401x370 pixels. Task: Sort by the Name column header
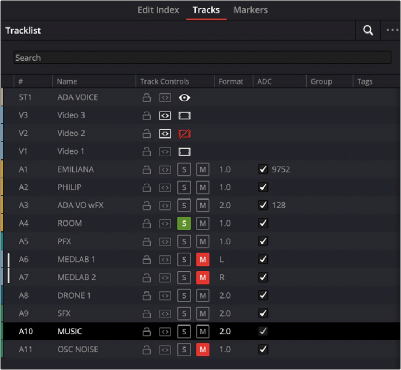(x=67, y=82)
